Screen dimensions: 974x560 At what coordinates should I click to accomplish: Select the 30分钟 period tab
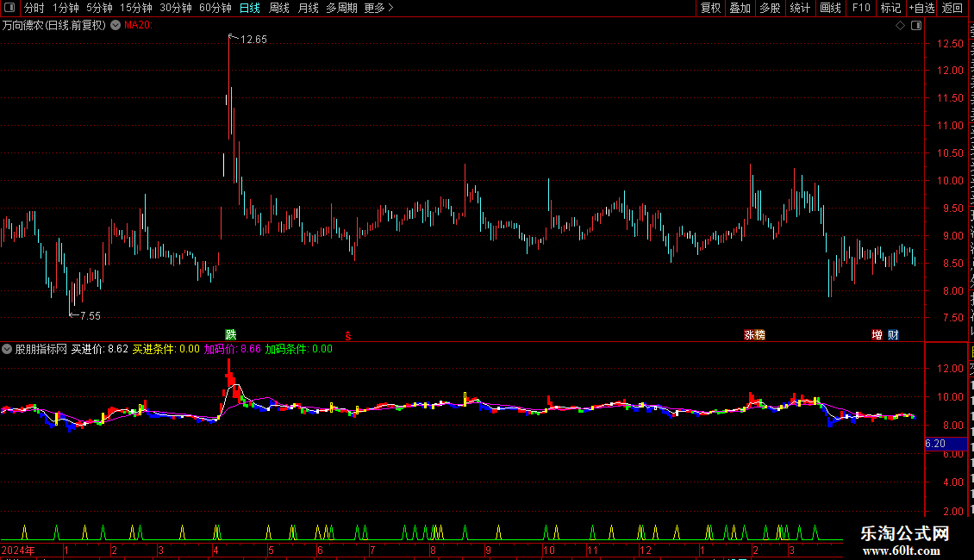[176, 8]
